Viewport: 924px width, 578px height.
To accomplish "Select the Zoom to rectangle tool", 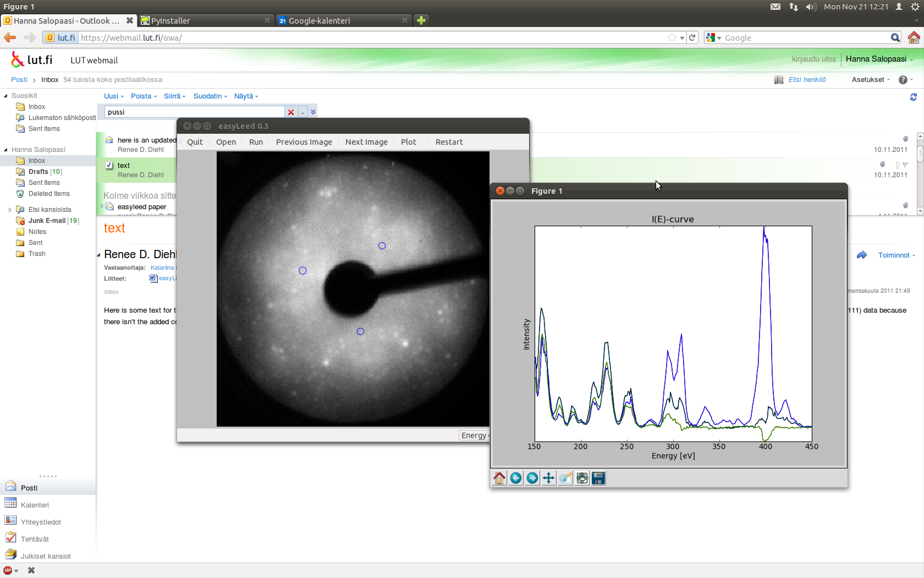I will [565, 478].
